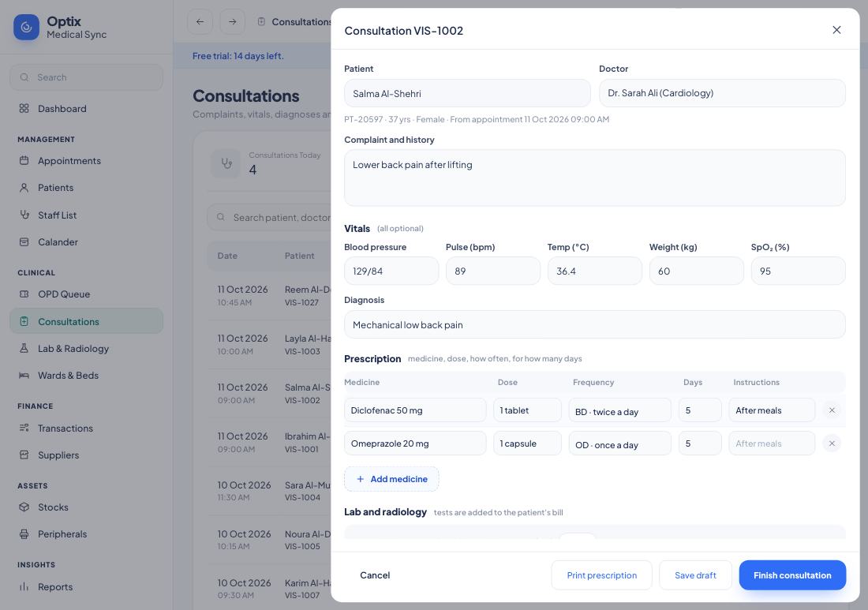Click the Staff List stethoscope icon
The height and width of the screenshot is (610, 868).
[24, 215]
